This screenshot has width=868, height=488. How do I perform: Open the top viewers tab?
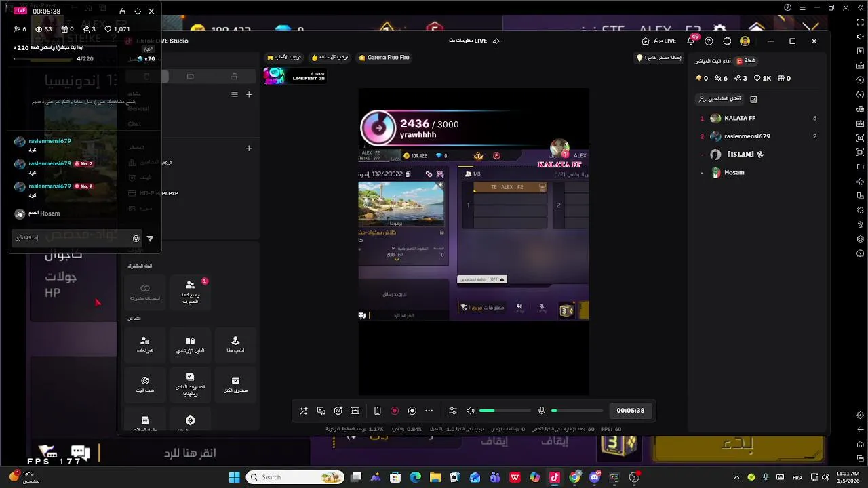pos(719,99)
